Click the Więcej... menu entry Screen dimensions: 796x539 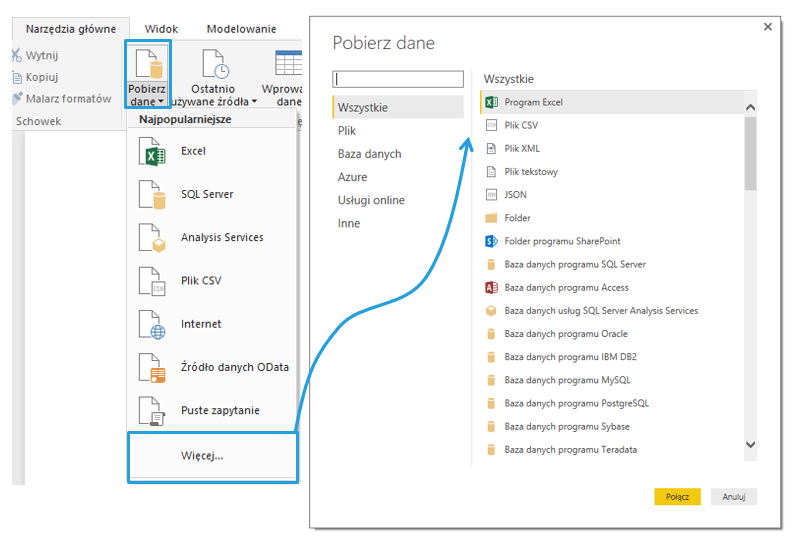[x=202, y=456]
